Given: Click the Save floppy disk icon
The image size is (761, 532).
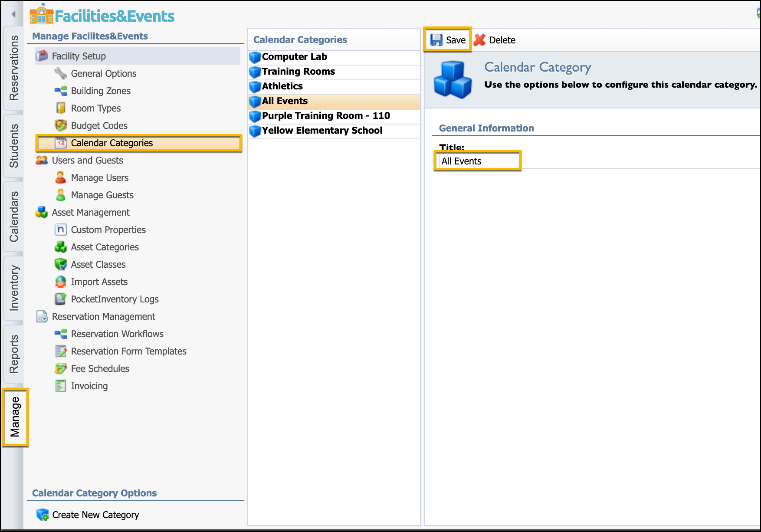Looking at the screenshot, I should 436,40.
